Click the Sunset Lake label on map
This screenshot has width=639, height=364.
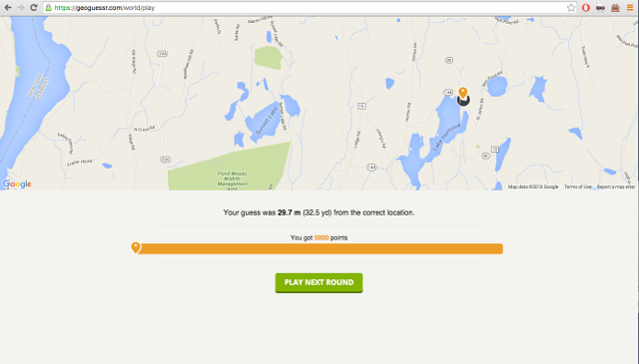(267, 120)
